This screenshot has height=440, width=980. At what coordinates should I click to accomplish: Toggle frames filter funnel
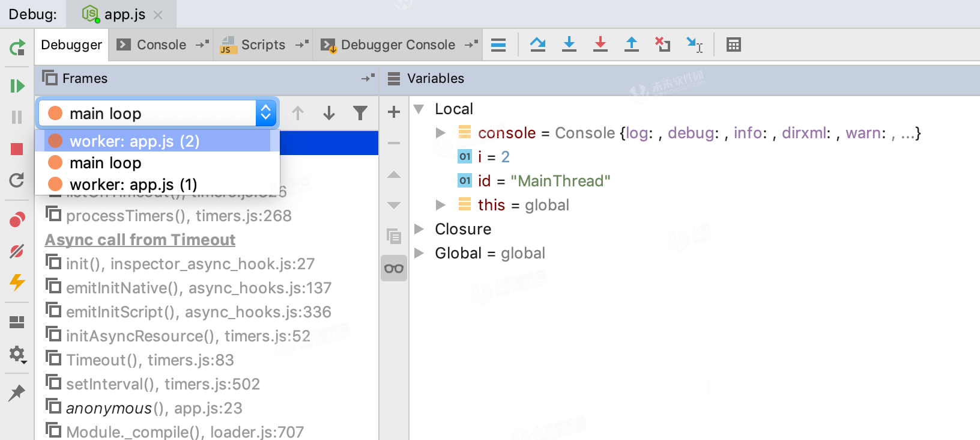click(360, 113)
